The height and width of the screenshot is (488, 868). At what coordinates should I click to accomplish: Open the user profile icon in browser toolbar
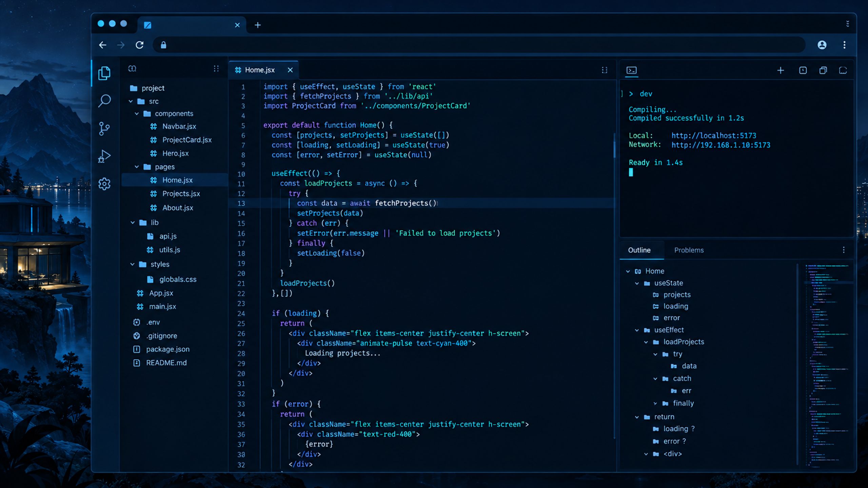[x=822, y=45]
